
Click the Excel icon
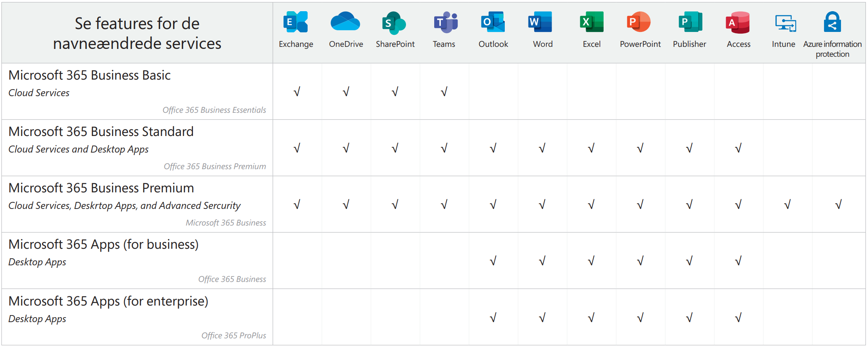point(591,22)
